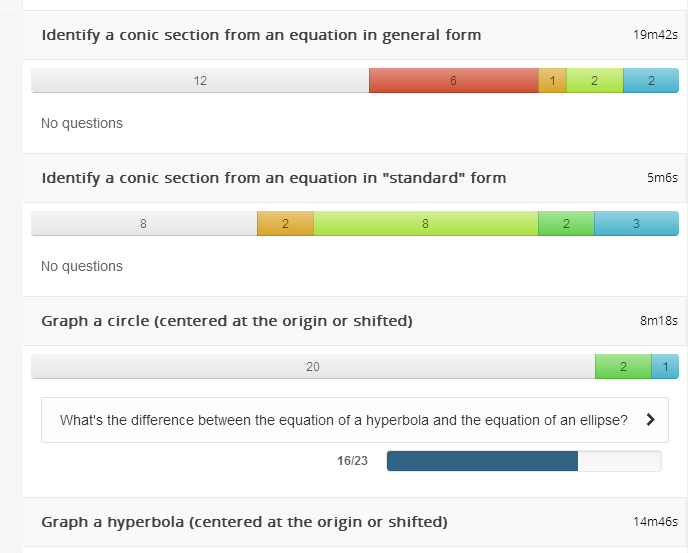Screen dimensions: 688x553
Task: Select the blue segment labeled 1
Action: click(x=665, y=367)
